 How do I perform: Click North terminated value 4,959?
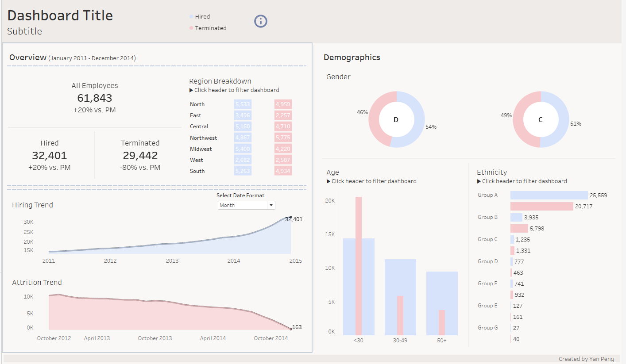283,104
